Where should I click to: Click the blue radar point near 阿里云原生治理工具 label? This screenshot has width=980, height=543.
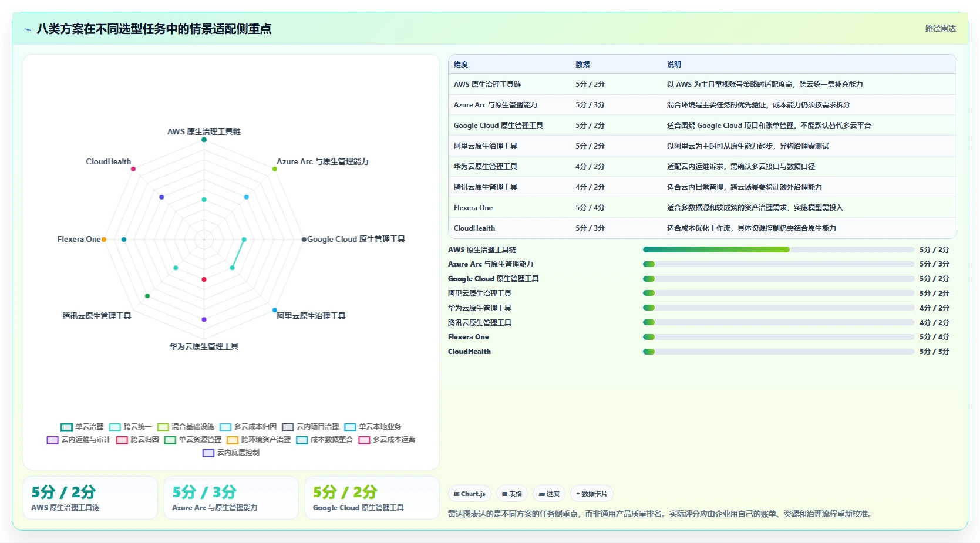coord(274,310)
